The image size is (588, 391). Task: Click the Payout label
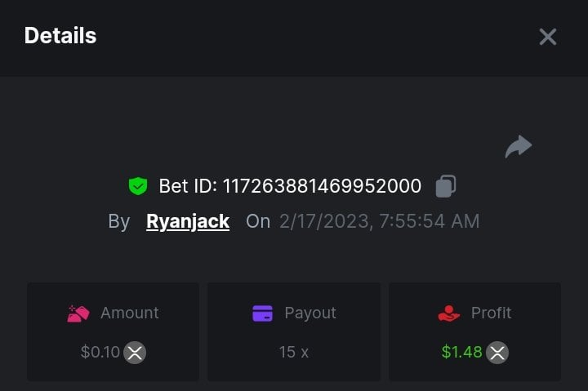click(310, 313)
